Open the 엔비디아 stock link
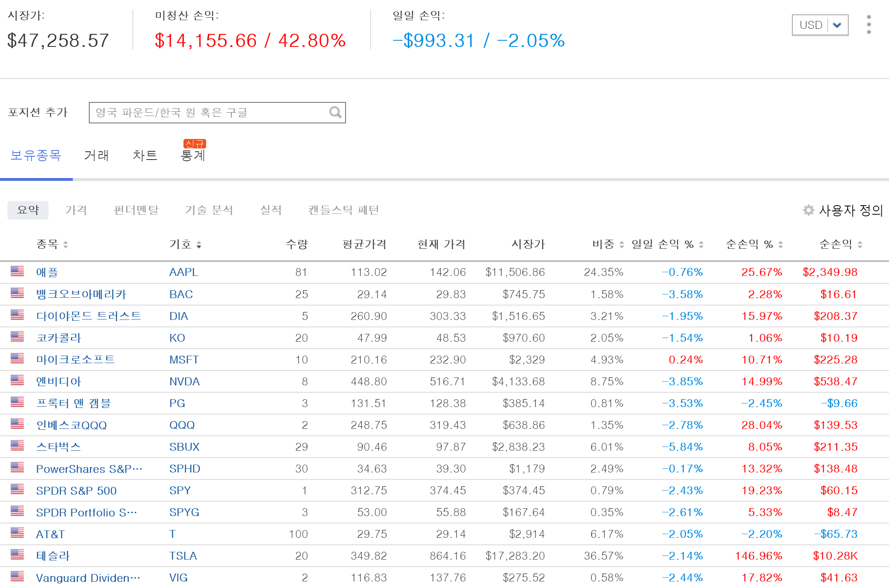 [x=58, y=381]
